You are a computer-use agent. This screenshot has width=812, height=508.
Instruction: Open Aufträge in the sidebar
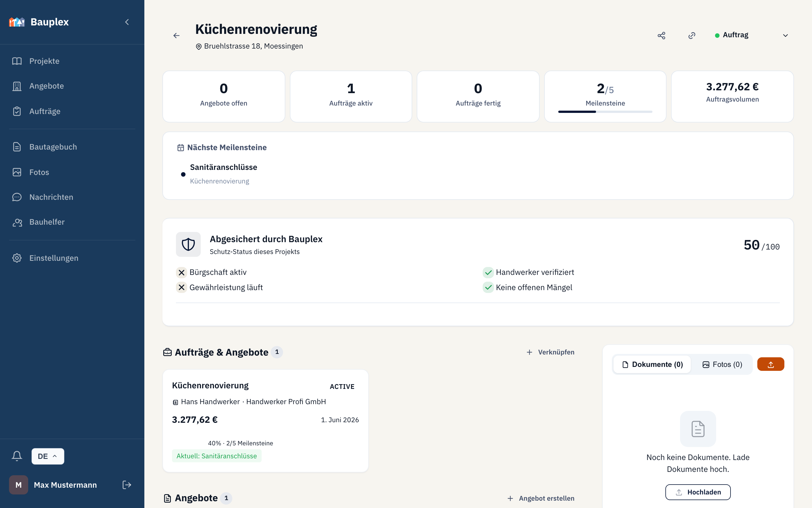72,111
